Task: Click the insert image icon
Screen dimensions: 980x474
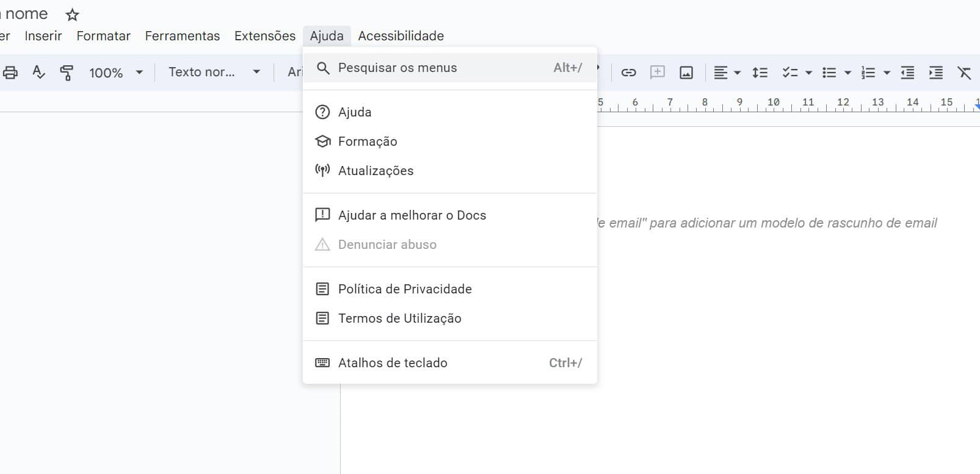Action: [686, 73]
